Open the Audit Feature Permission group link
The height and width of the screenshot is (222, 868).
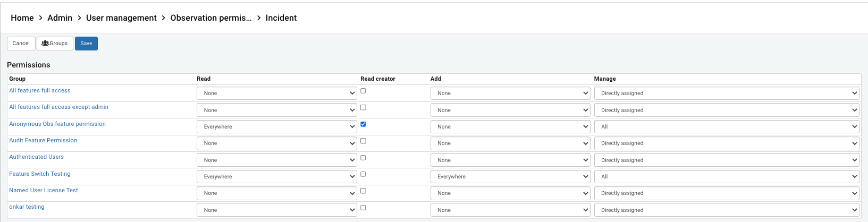tap(43, 141)
